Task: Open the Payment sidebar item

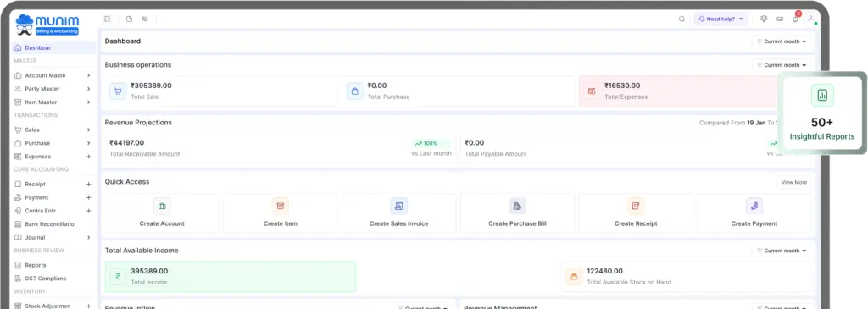Action: click(x=36, y=197)
